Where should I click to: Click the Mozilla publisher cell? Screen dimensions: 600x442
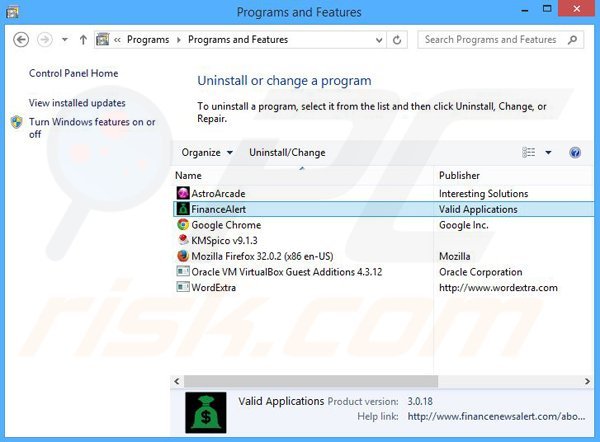(x=455, y=256)
